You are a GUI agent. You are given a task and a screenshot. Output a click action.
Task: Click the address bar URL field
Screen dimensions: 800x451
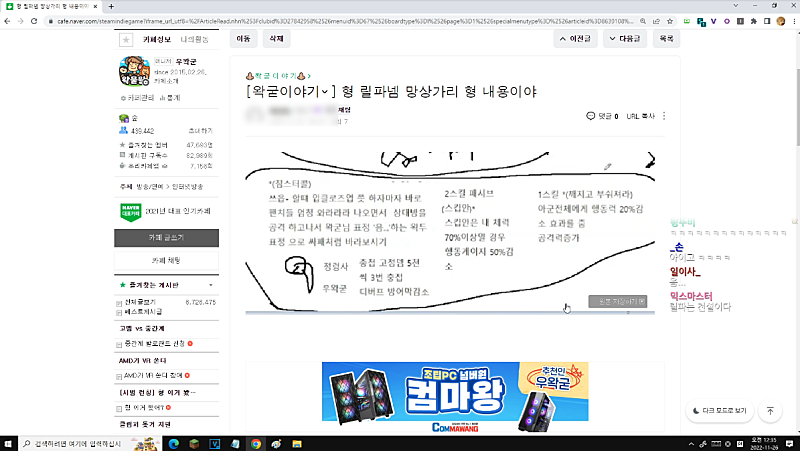pos(344,21)
